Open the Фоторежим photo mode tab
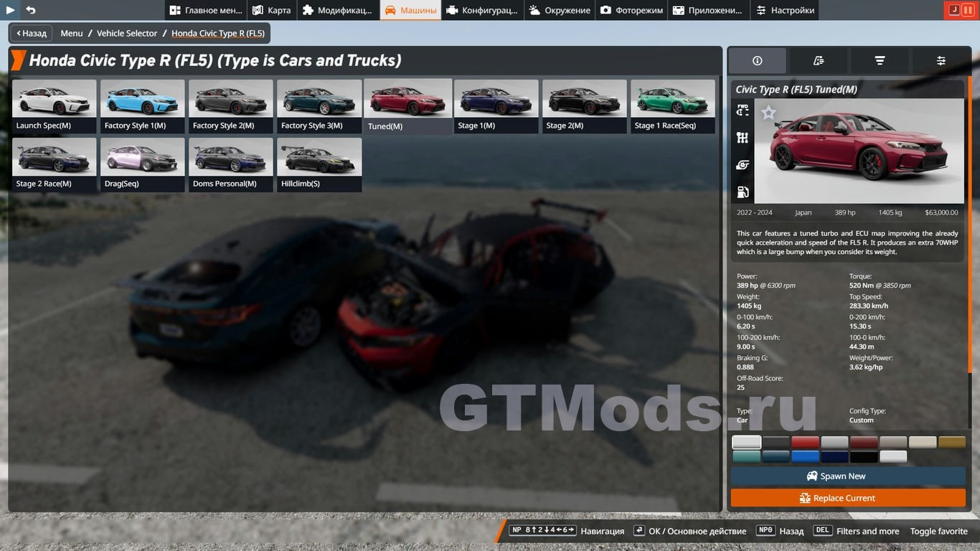980x551 pixels. 631,10
